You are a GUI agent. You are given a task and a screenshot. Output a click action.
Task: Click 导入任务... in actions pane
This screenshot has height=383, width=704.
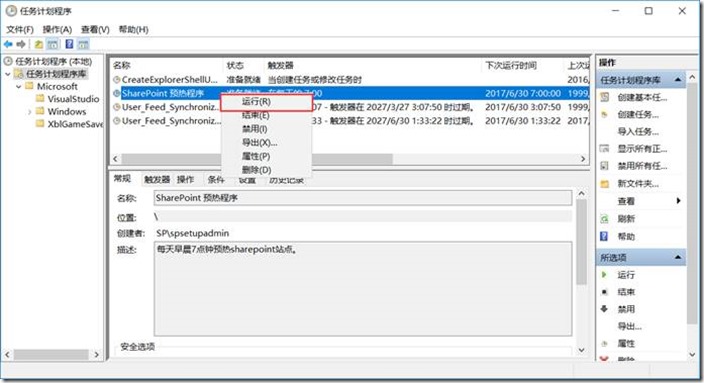pos(638,132)
